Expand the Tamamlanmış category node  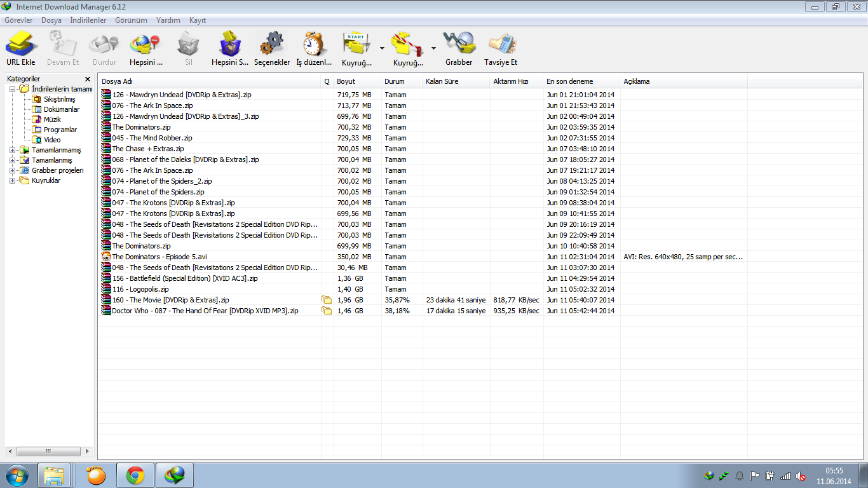pos(12,160)
